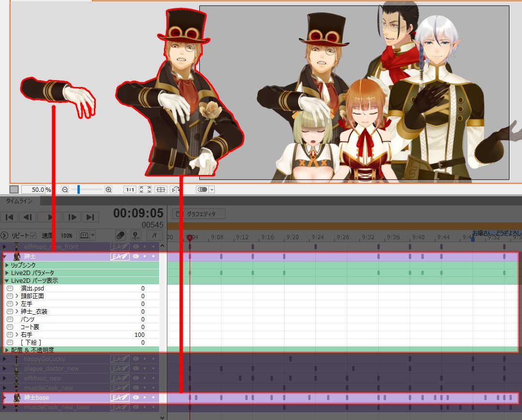The image size is (522, 420).
Task: Click the orange work area bar
Action: 344,225
